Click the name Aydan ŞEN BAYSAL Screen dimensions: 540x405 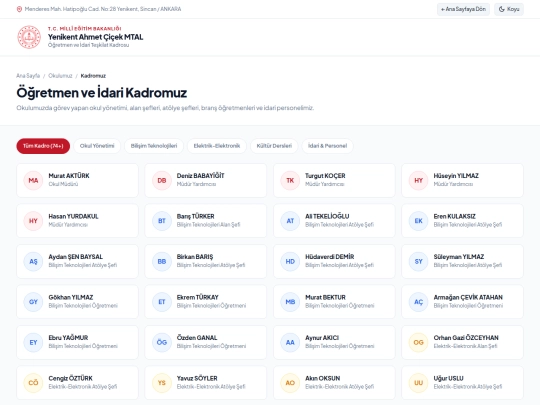75,257
